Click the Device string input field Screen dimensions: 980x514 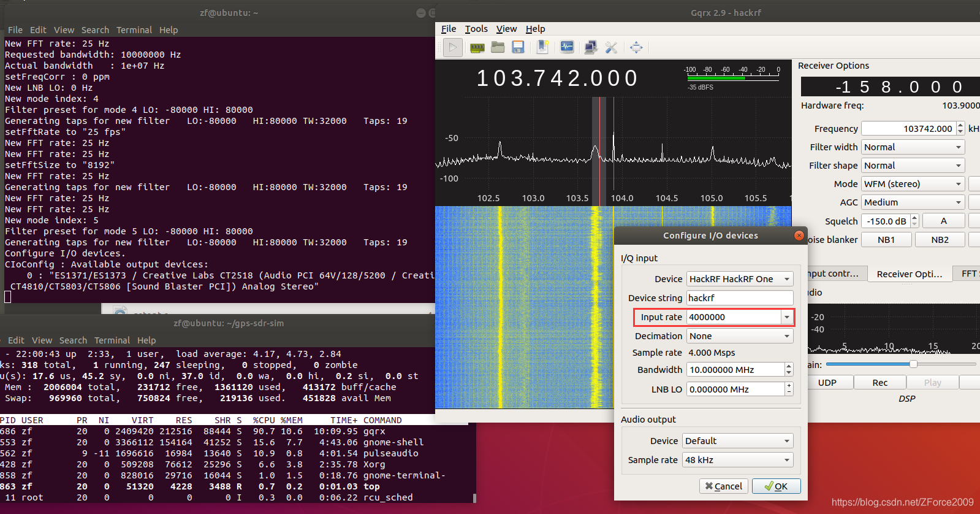[740, 298]
